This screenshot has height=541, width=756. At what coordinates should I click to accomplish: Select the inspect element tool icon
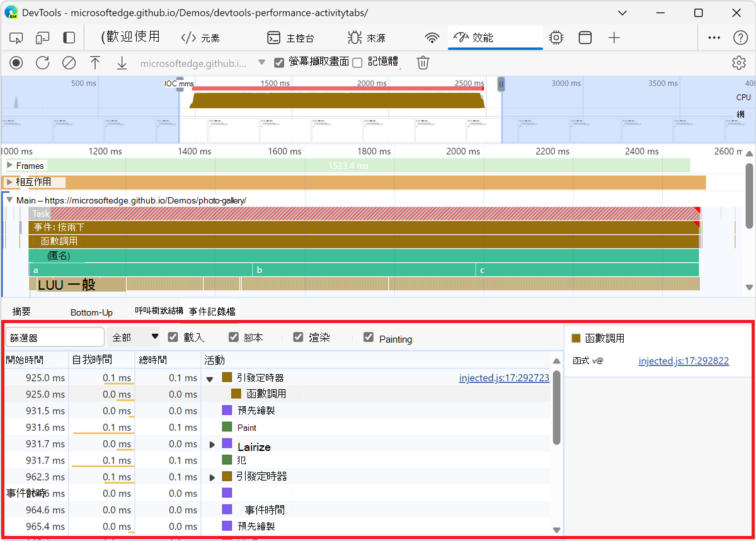click(16, 38)
